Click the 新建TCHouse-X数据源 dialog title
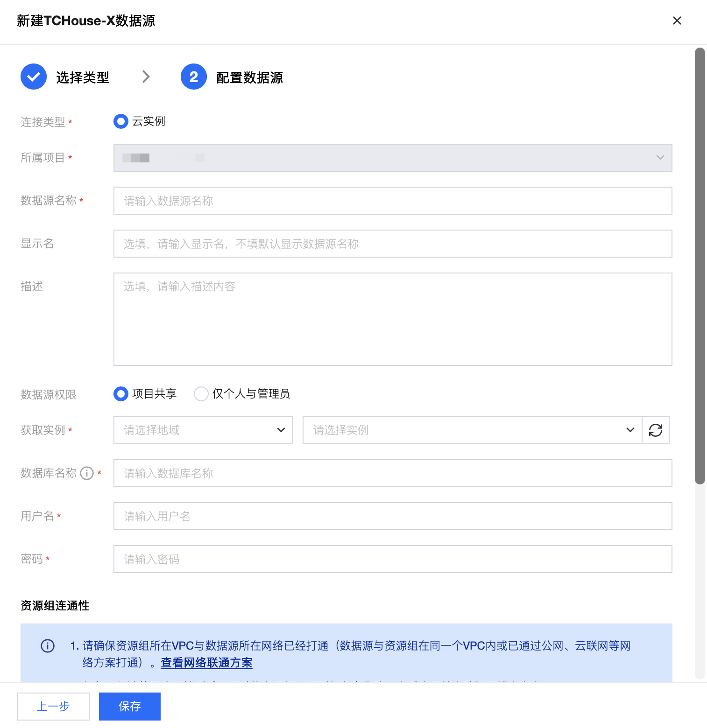Image resolution: width=707 pixels, height=728 pixels. coord(86,21)
